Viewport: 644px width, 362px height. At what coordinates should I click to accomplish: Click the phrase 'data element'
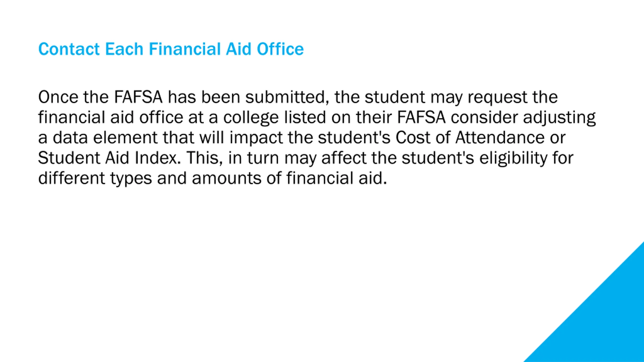point(105,138)
